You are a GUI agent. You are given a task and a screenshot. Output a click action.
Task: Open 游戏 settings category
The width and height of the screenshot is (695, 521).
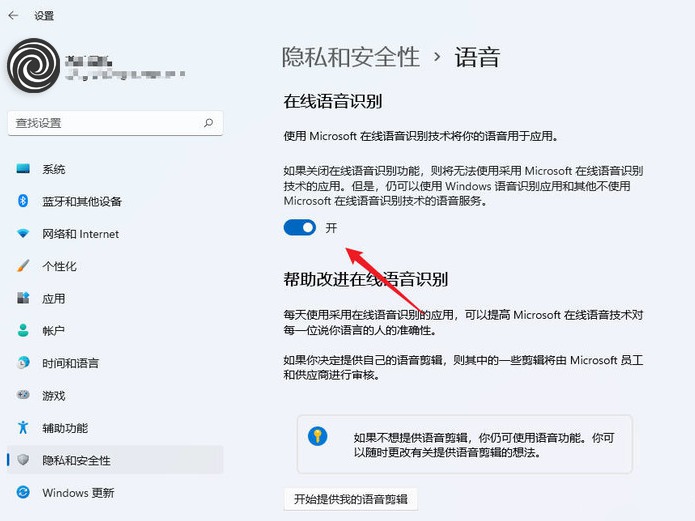(115, 396)
